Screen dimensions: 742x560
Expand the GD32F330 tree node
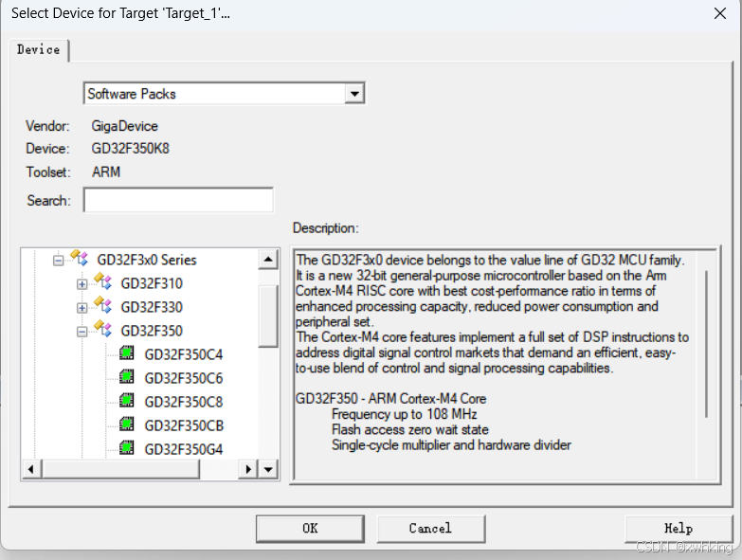tap(81, 308)
